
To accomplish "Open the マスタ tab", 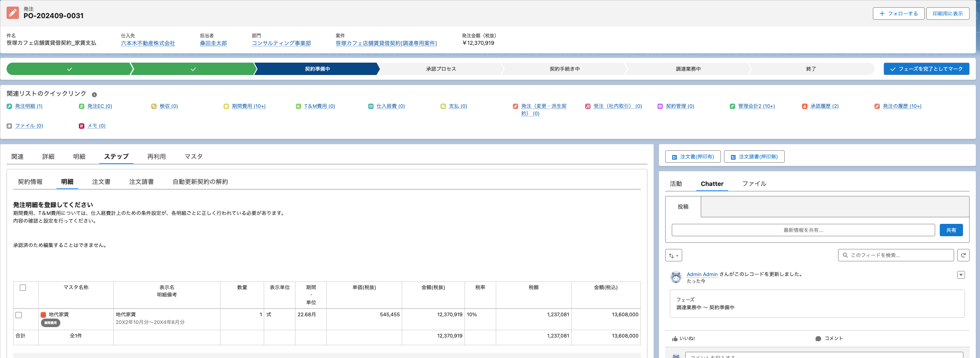I will [194, 157].
